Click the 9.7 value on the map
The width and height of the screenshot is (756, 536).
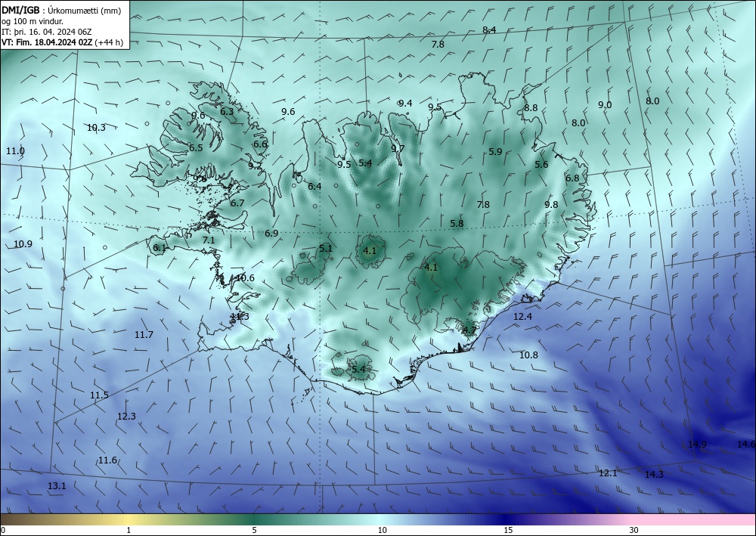398,148
